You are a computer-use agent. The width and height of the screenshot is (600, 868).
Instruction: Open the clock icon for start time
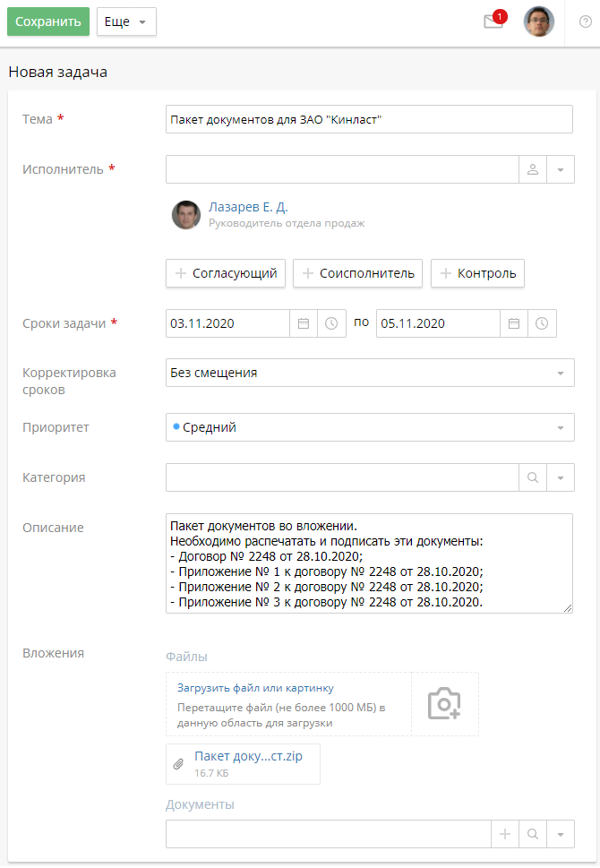pyautogui.click(x=331, y=323)
